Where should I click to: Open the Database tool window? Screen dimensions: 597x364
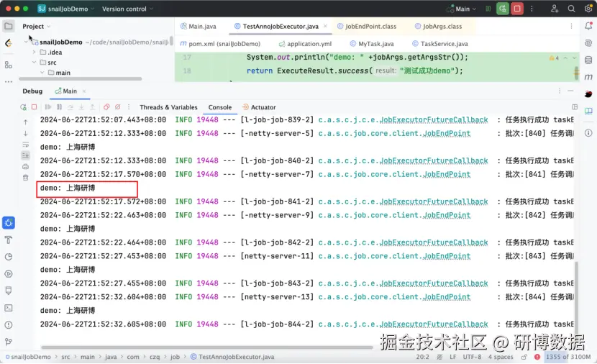pos(588,60)
